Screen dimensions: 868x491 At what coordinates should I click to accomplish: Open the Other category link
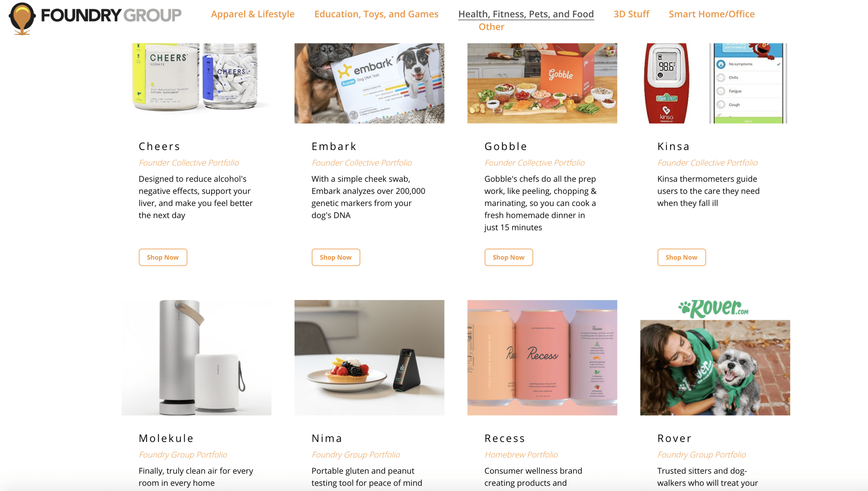[x=491, y=27]
